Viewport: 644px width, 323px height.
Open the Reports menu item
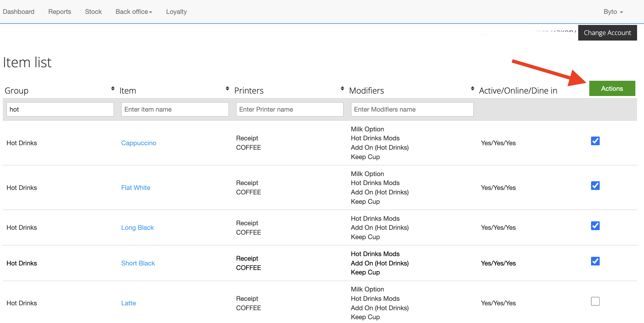[60, 12]
